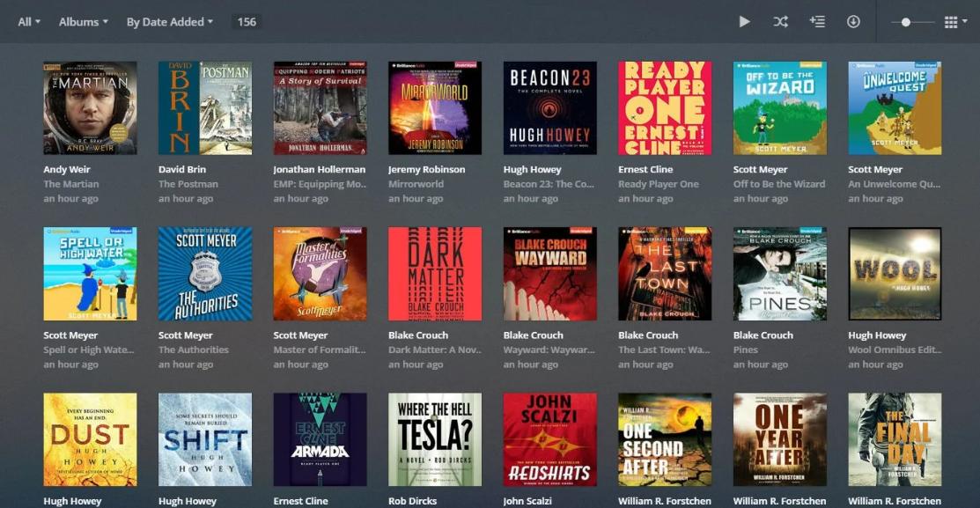
Task: Open the One Second After cover
Action: point(665,439)
